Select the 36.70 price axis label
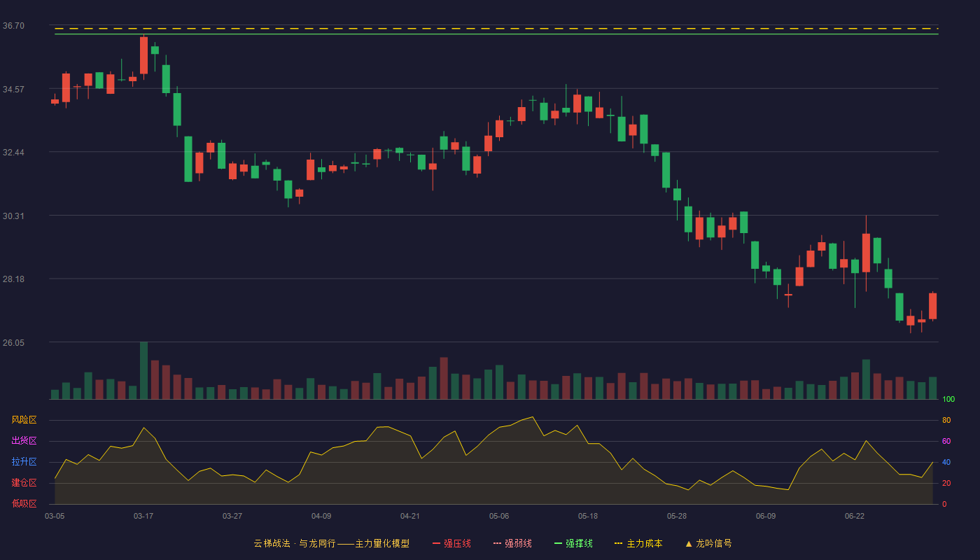980x560 pixels. [x=13, y=26]
